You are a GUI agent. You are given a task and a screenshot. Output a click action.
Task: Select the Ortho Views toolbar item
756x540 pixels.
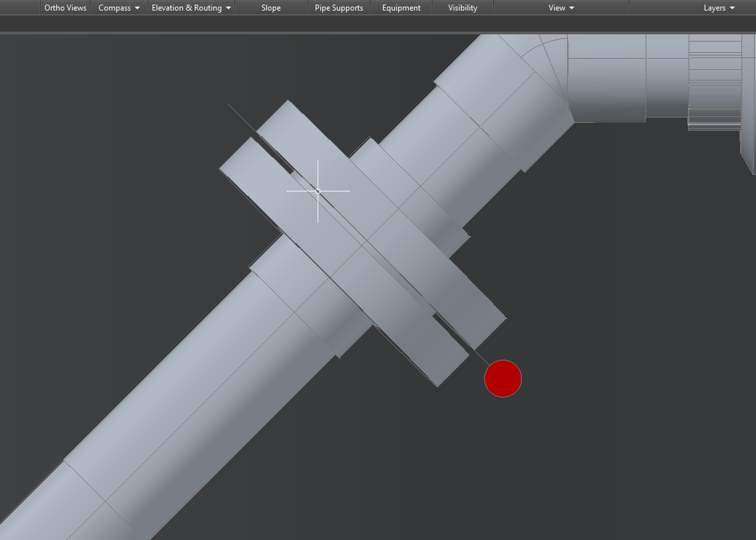(x=65, y=7)
